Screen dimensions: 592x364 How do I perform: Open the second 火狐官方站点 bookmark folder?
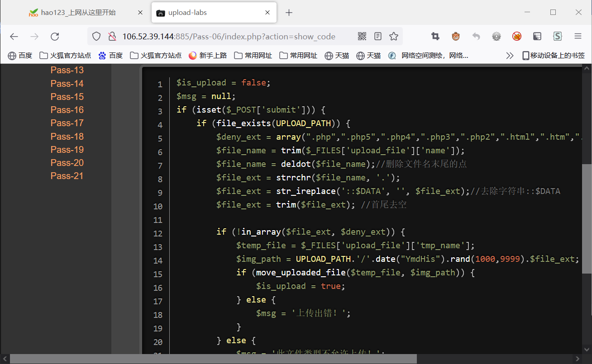tap(156, 56)
